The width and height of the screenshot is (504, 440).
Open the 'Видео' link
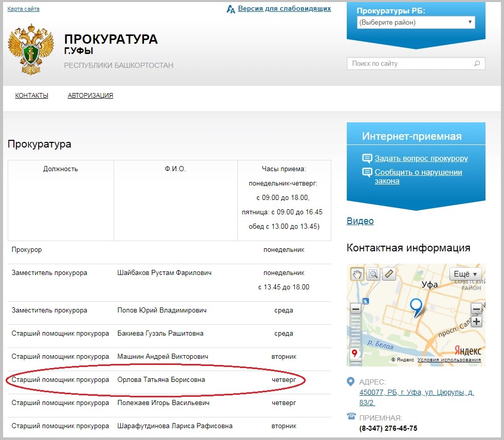360,221
